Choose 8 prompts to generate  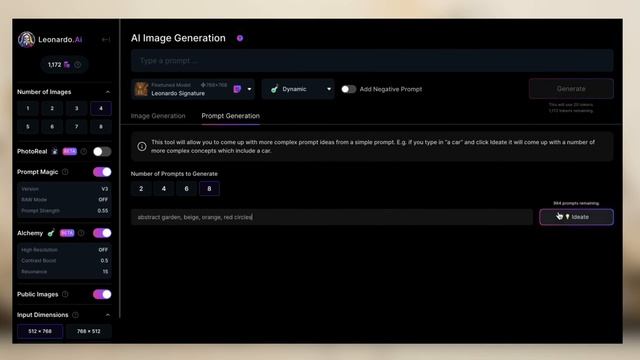(209, 189)
